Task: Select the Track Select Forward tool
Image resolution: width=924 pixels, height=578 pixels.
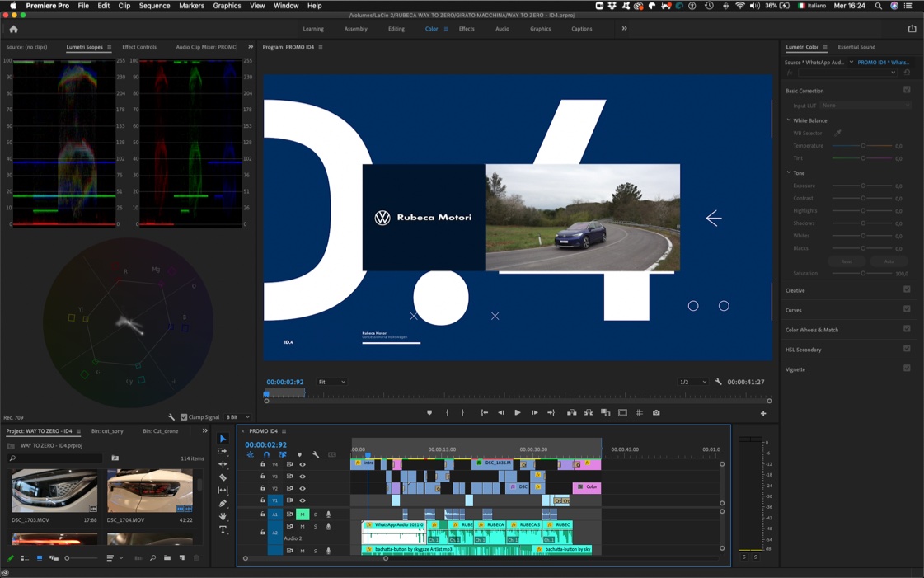Action: coord(223,451)
